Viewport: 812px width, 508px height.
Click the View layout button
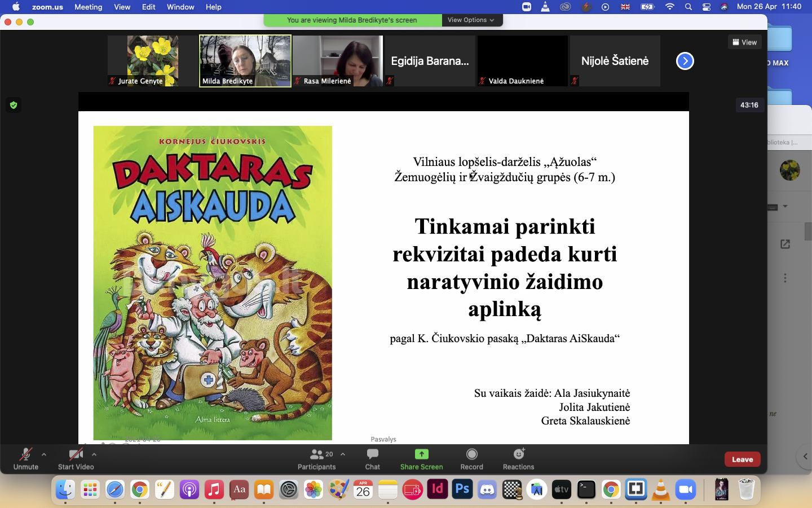click(745, 42)
